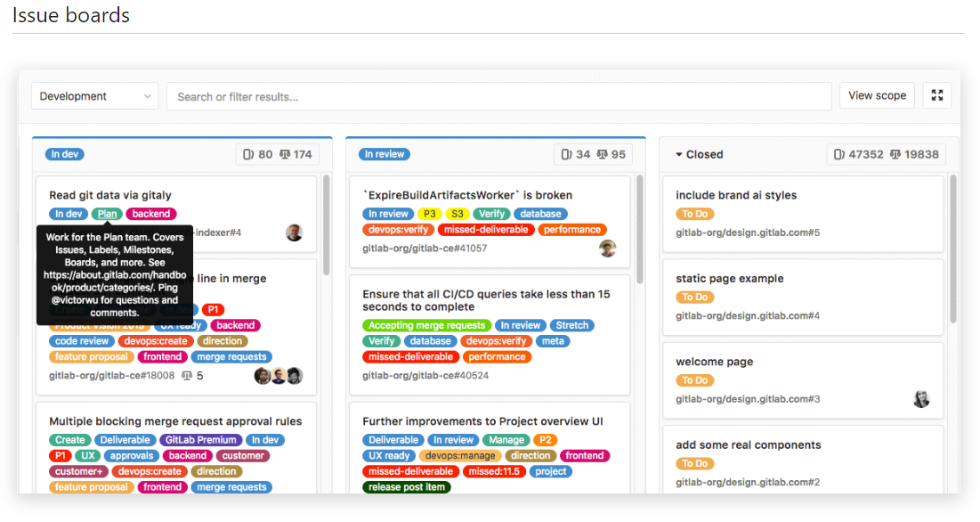
Task: Click Accepting merge requests label
Action: (x=427, y=326)
